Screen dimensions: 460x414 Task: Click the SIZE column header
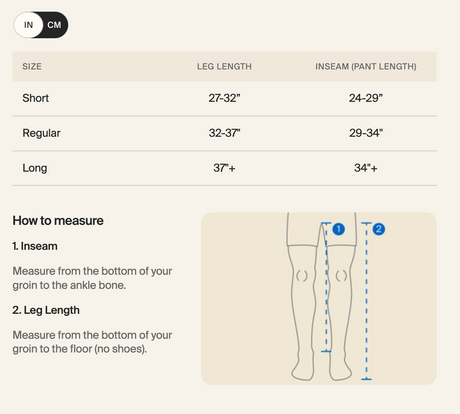coord(32,67)
